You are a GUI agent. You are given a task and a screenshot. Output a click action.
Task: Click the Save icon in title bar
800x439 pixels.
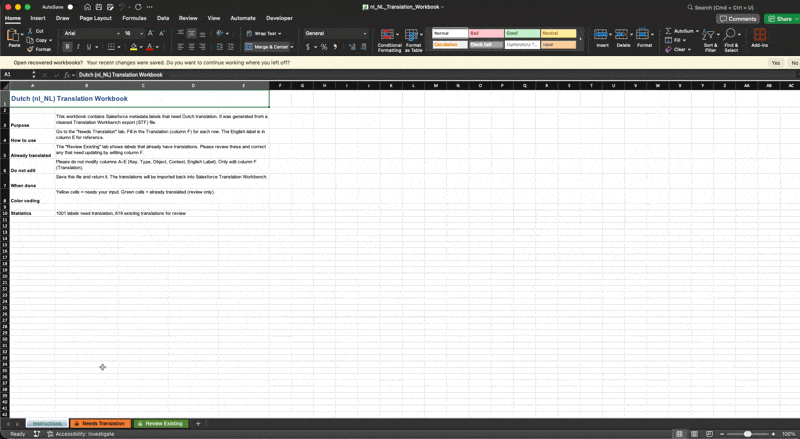tap(98, 7)
